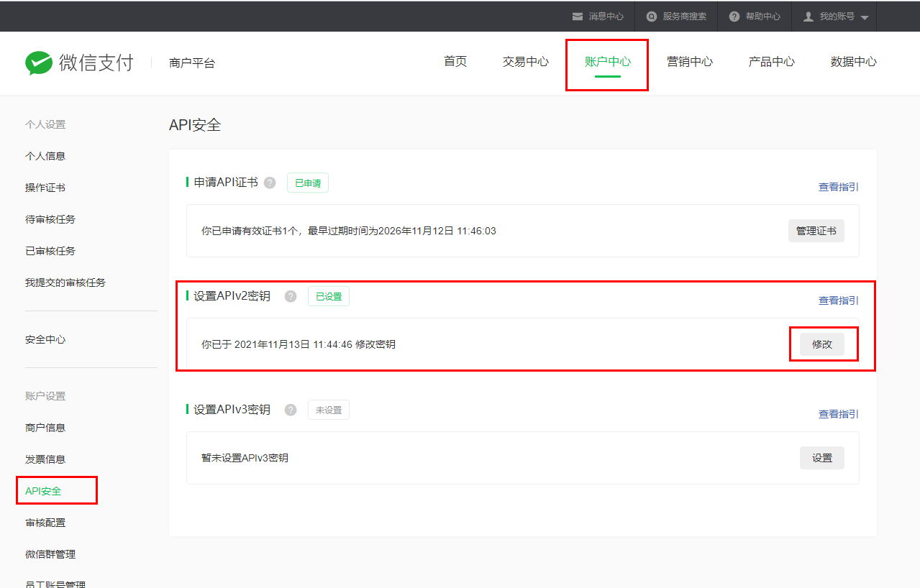Click certificate expiry text 2026年11月12日
This screenshot has width=920, height=588.
(x=416, y=231)
